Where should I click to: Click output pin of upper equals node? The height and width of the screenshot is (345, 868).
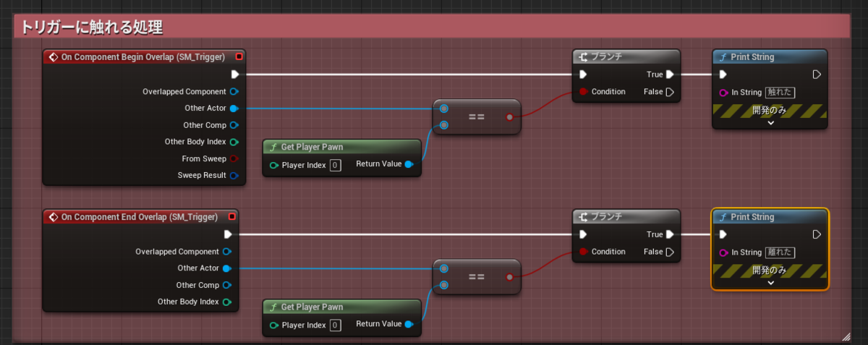click(509, 116)
